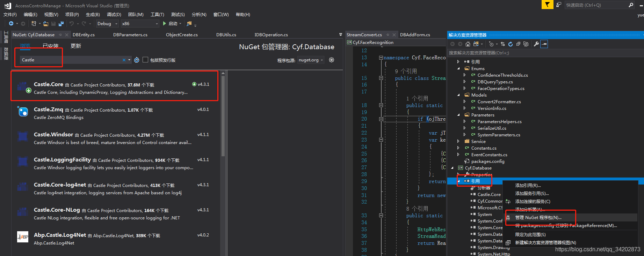Click the feedback filter flag icon in title bar
This screenshot has width=644, height=256.
(547, 5)
